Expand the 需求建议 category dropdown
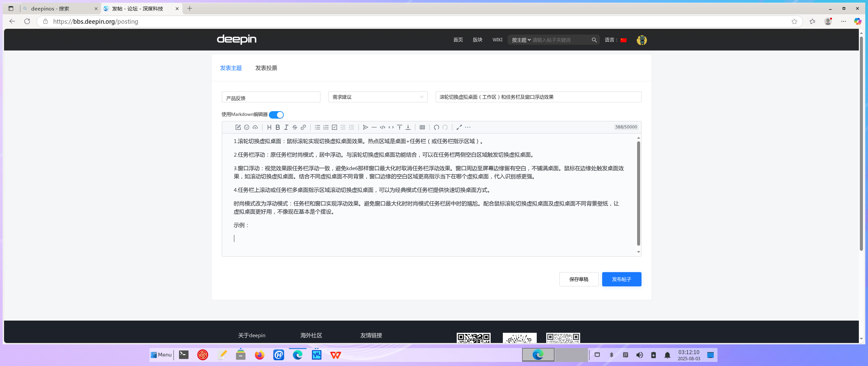Screen dimensions: 868x366 pyautogui.click(x=378, y=97)
